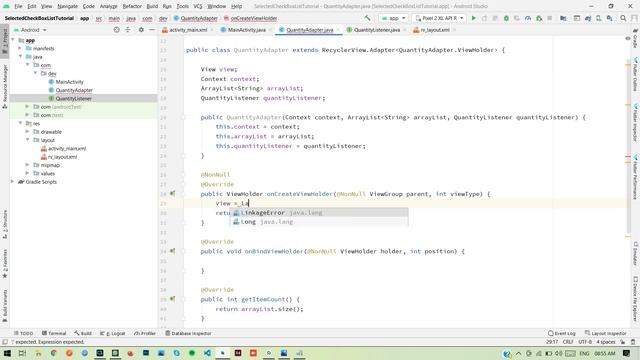640x360 pixels.
Task: Collapse the java folder
Action: click(20, 57)
